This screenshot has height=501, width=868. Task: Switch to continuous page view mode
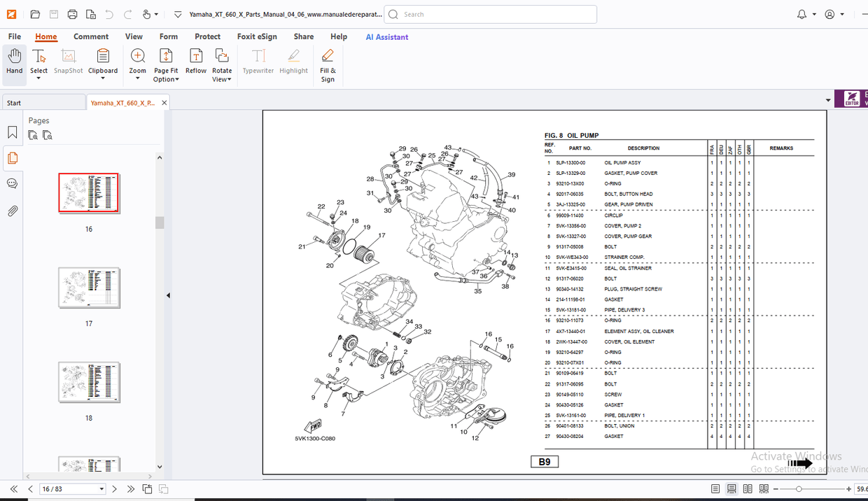(731, 489)
